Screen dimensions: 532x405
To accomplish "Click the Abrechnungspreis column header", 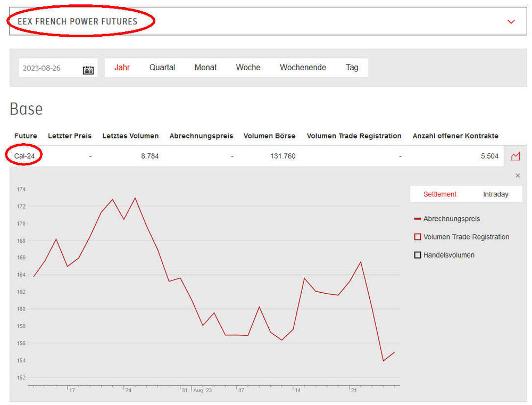I will (201, 136).
